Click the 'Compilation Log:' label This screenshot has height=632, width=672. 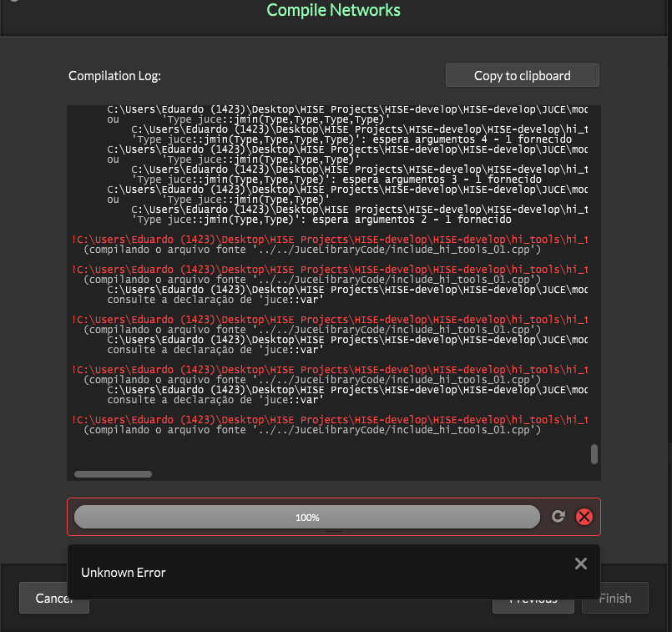[x=115, y=76]
